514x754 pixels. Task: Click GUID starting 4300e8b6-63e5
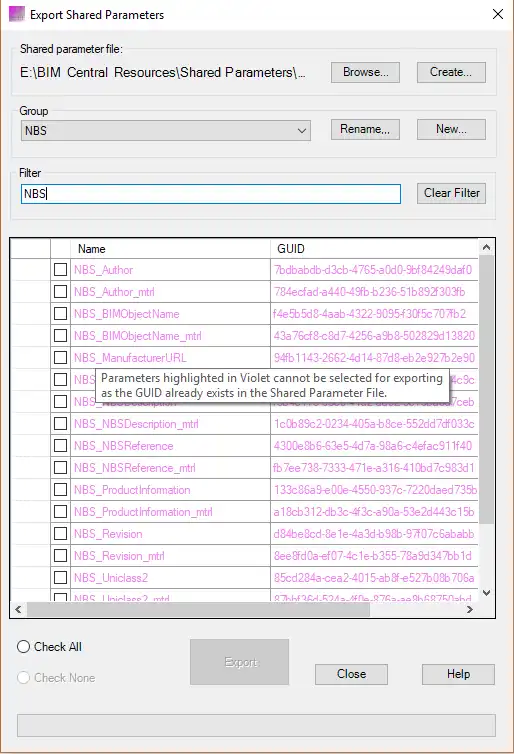point(373,446)
